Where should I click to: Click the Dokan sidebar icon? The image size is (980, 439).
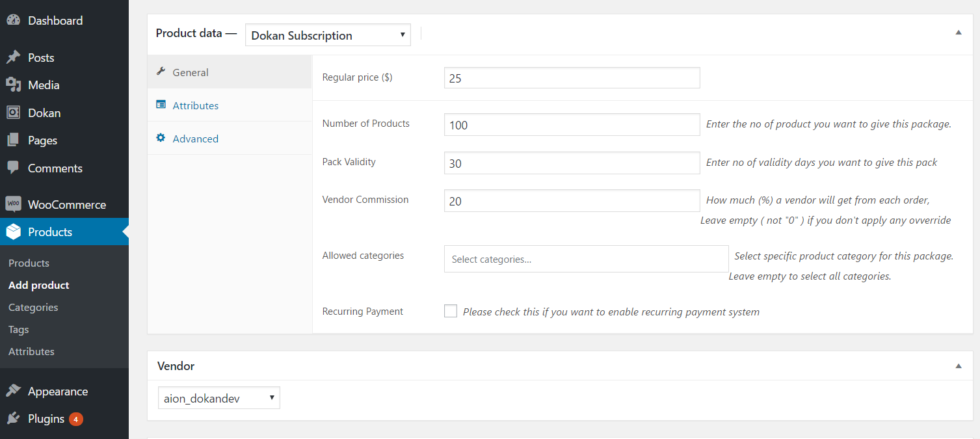(x=13, y=113)
